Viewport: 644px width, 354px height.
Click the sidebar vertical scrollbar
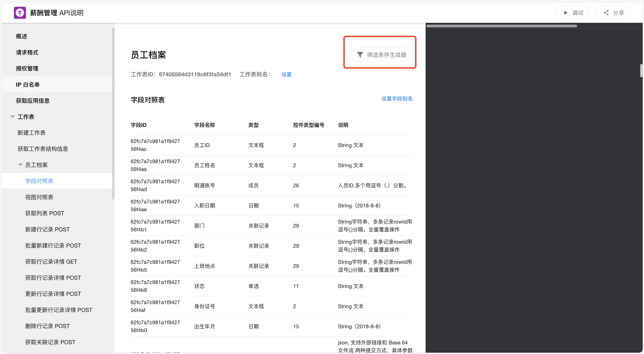(x=113, y=114)
